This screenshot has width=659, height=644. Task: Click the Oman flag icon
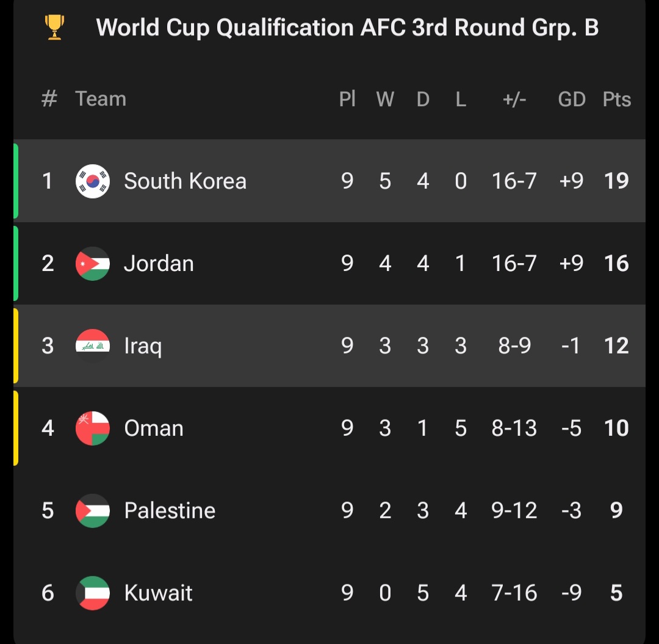pos(93,428)
